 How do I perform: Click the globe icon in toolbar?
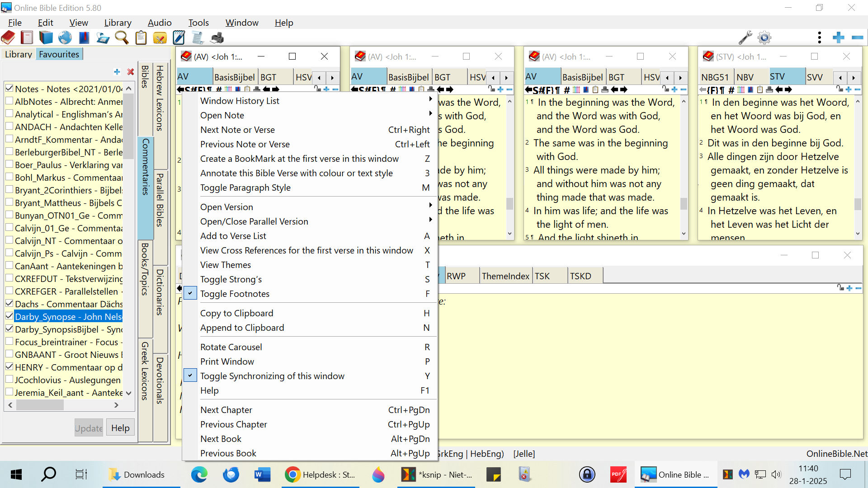(65, 38)
